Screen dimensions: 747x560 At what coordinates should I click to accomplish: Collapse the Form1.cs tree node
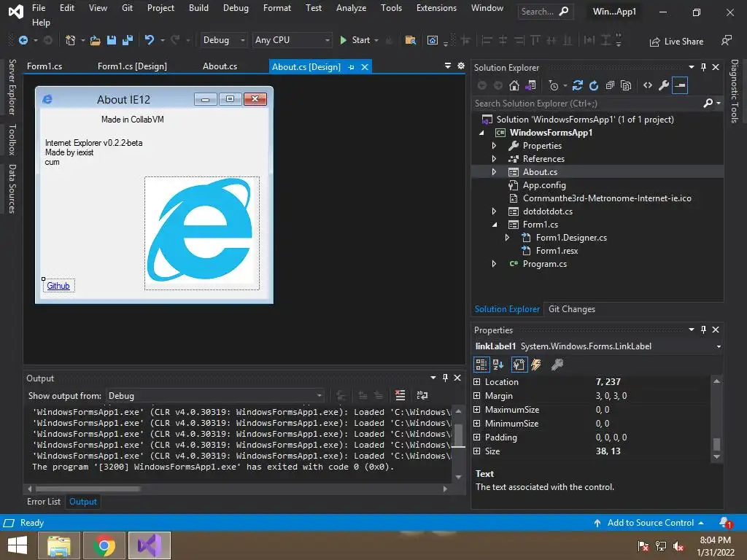494,225
